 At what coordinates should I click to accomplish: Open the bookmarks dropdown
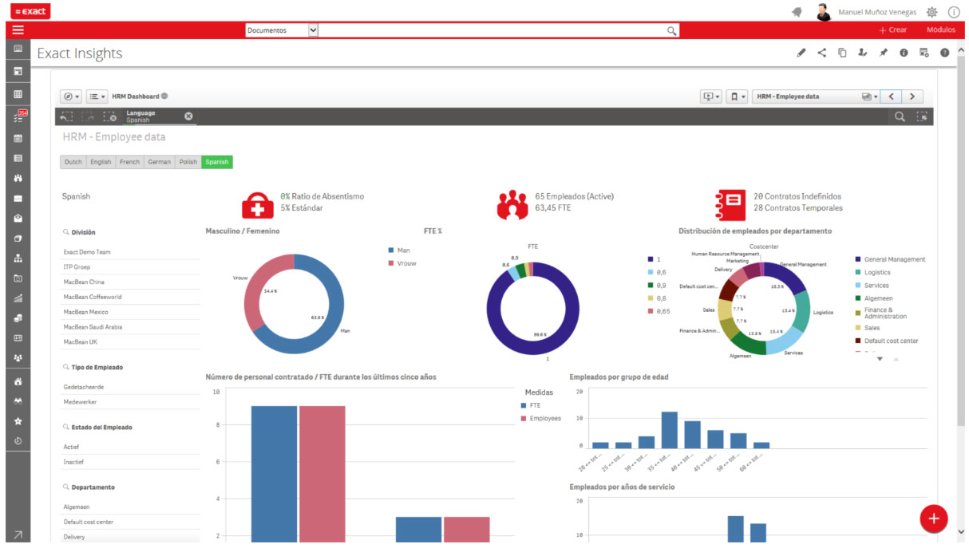738,97
